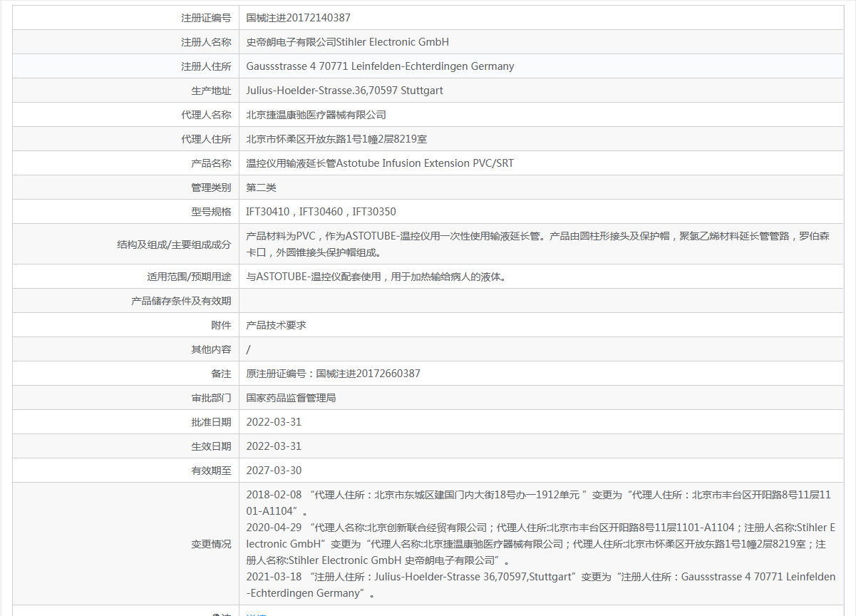Select the 管理类别 label

click(x=211, y=188)
